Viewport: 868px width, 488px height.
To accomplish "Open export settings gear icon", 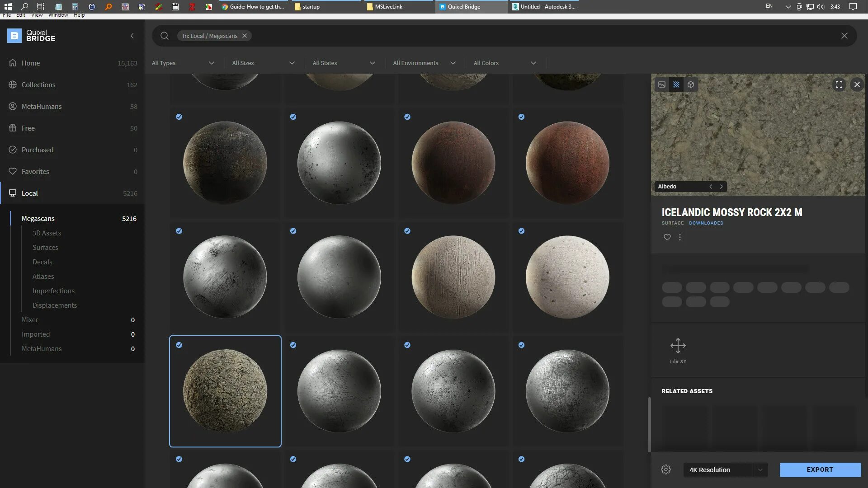I will tap(665, 469).
